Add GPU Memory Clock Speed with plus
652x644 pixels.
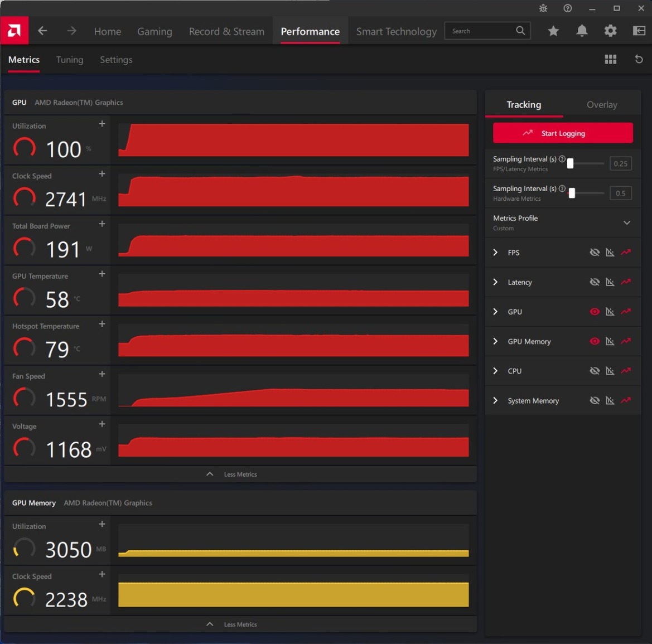tap(102, 574)
